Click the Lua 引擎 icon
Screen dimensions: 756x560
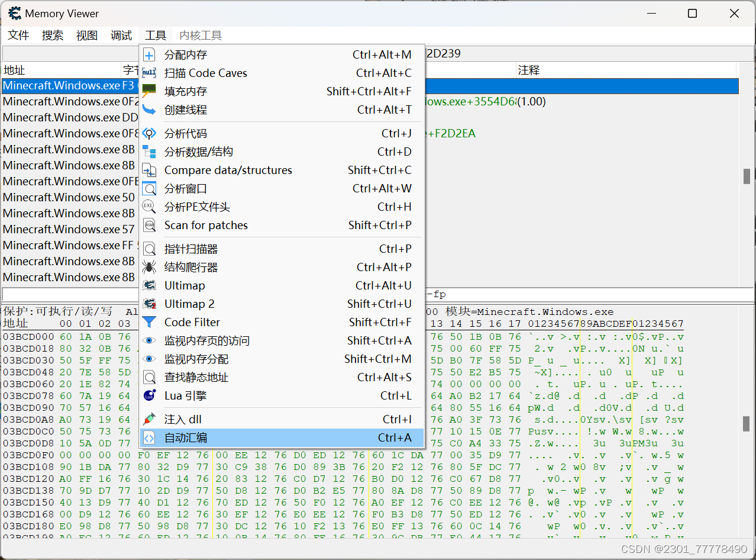150,396
